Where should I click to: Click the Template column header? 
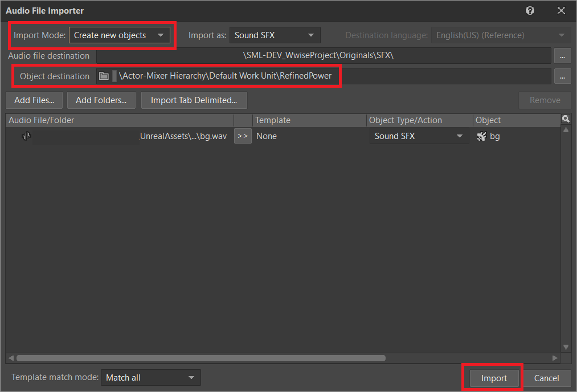pos(309,120)
